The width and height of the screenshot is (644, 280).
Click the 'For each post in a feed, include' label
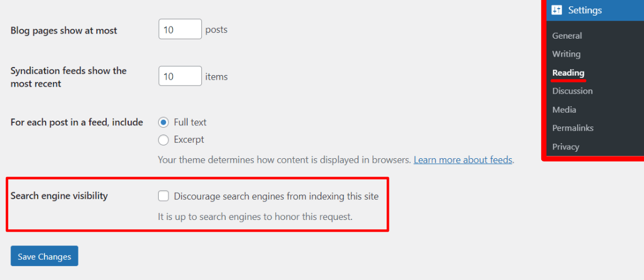pos(77,122)
